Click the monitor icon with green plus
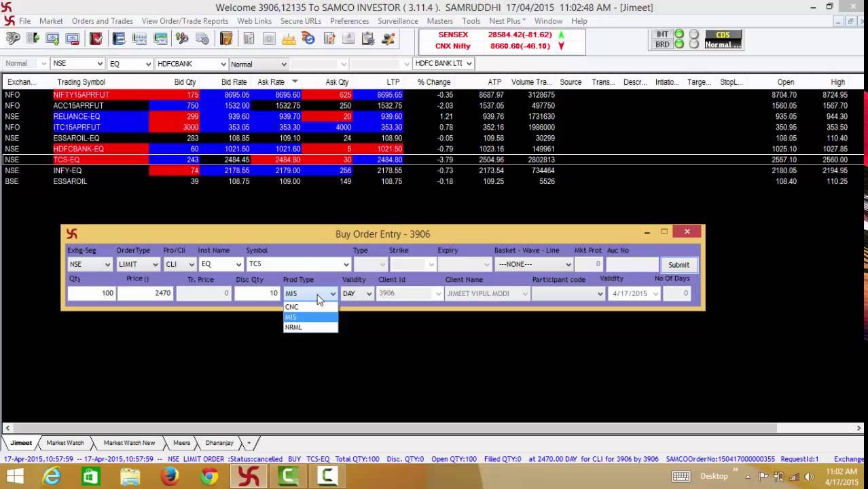 [52, 39]
